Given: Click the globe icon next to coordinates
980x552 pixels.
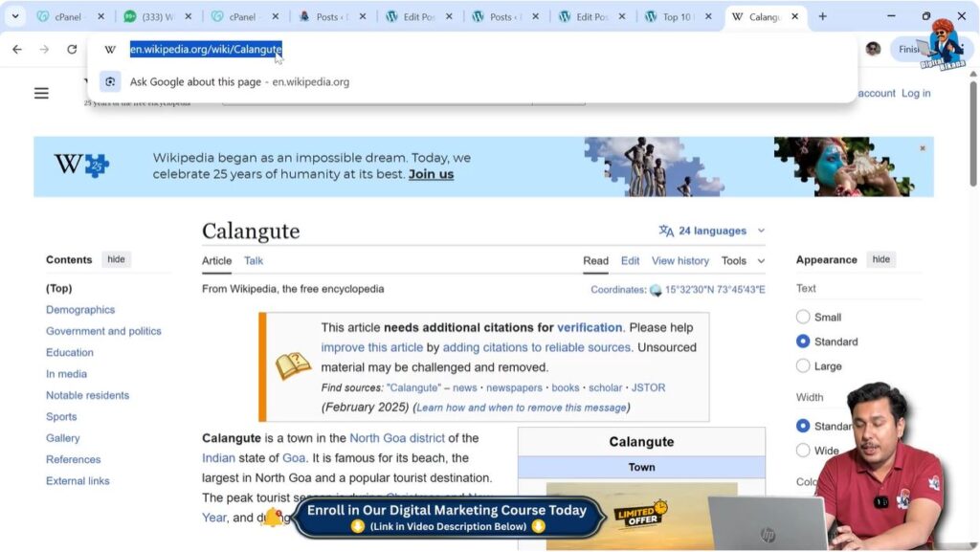Looking at the screenshot, I should pos(656,289).
